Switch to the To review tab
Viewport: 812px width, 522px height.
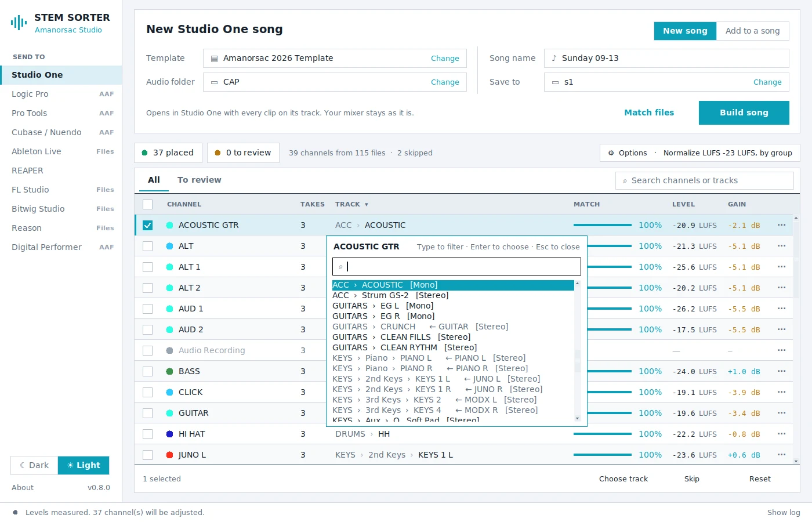[199, 180]
